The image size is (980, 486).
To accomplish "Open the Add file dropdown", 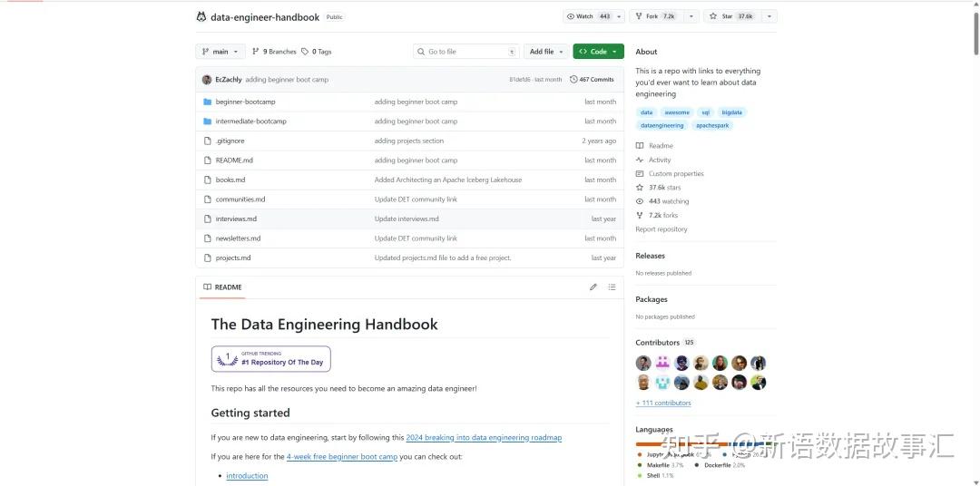I will tap(546, 52).
